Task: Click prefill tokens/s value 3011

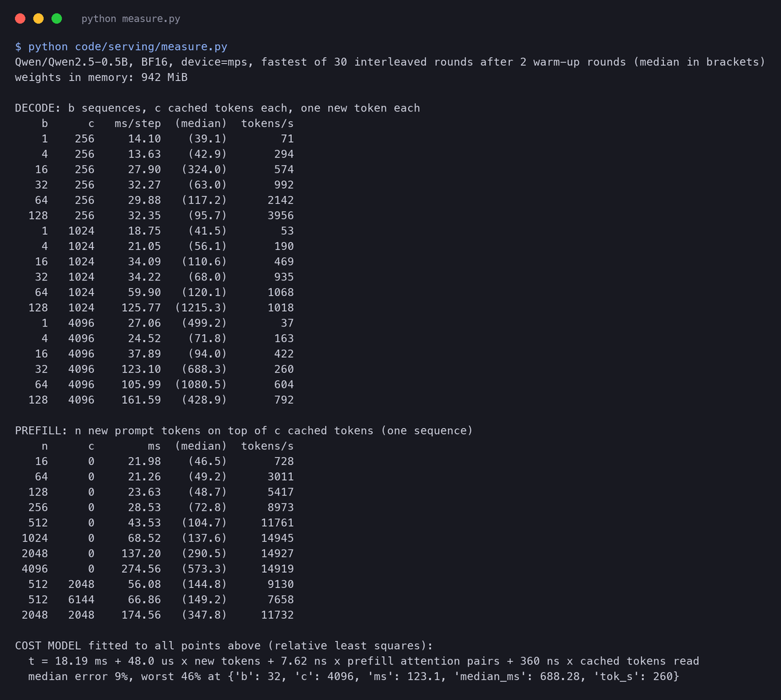Action: pos(280,476)
